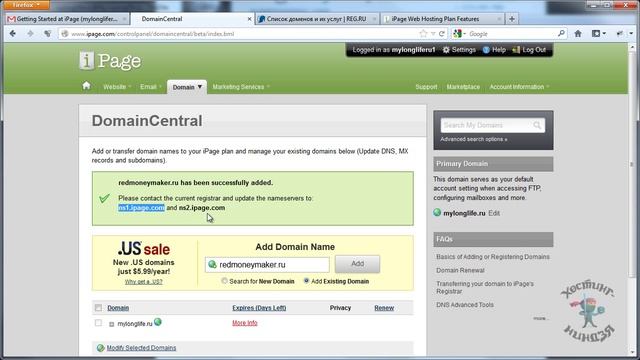Open the Modify Selected Domains link
Viewport: 640px width, 360px height.
141,348
